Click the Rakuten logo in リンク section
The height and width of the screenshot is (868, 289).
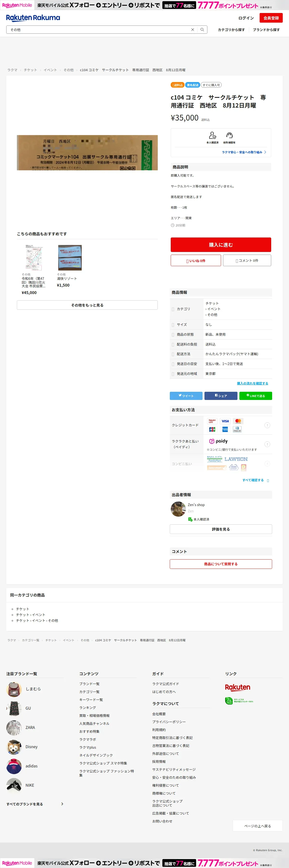[238, 687]
